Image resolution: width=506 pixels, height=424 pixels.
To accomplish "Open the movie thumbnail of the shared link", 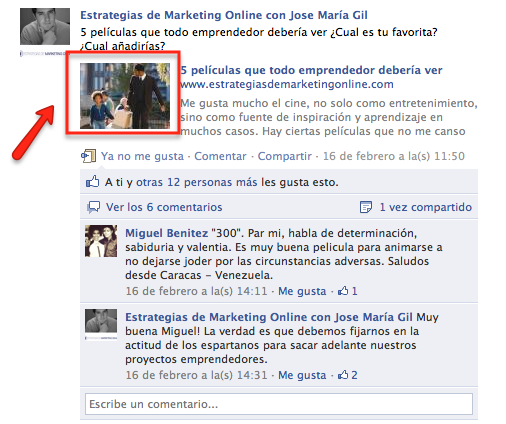I will pyautogui.click(x=125, y=96).
